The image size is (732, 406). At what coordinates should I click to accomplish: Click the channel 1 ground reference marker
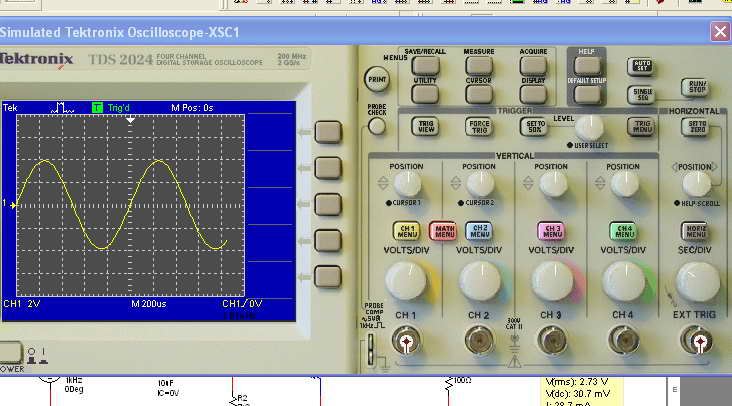10,204
